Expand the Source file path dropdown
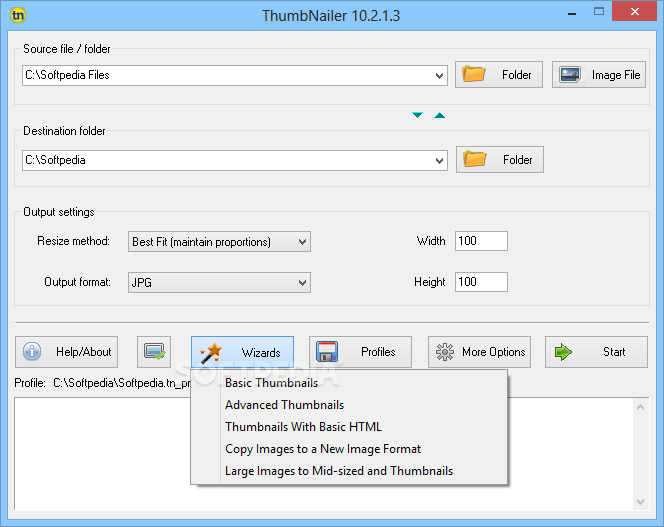 pyautogui.click(x=439, y=76)
